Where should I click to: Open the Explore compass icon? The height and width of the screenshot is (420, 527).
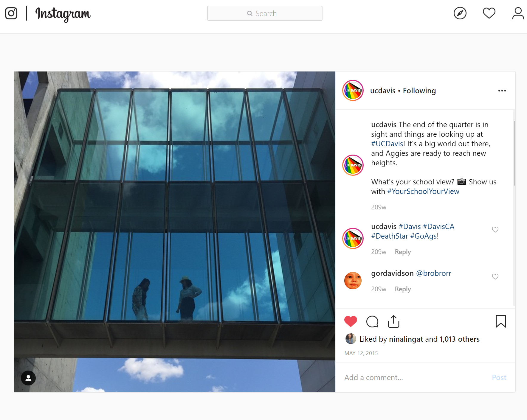[460, 13]
